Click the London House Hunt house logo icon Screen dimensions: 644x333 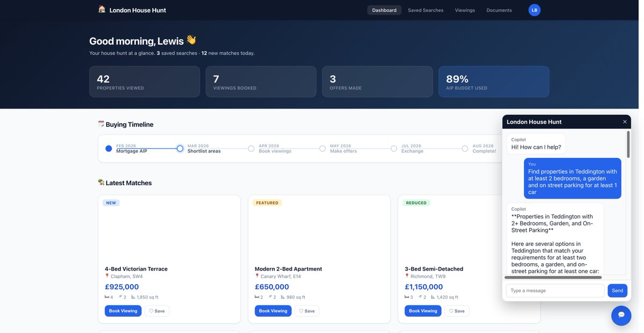pos(102,9)
